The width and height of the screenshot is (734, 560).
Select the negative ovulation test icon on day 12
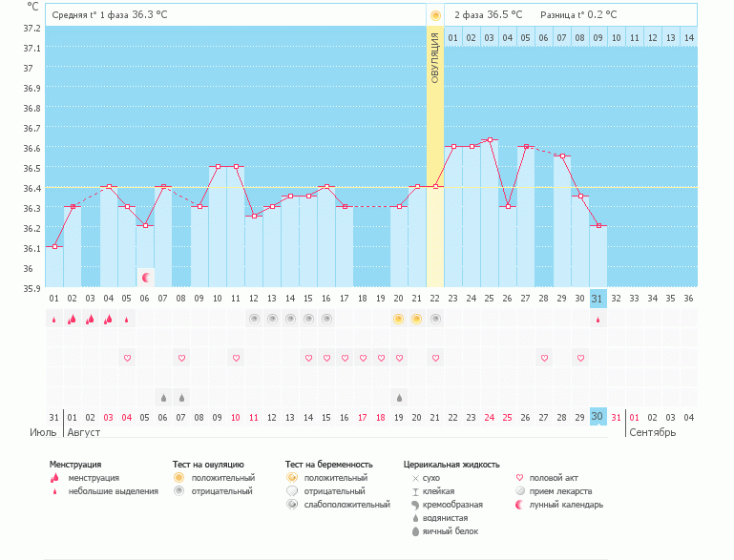click(x=254, y=319)
